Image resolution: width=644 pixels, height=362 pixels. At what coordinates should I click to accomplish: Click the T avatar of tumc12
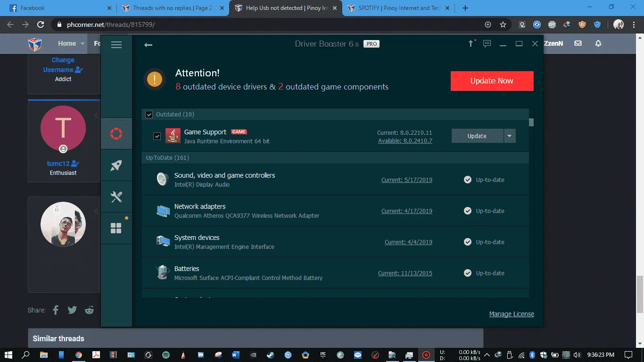63,128
